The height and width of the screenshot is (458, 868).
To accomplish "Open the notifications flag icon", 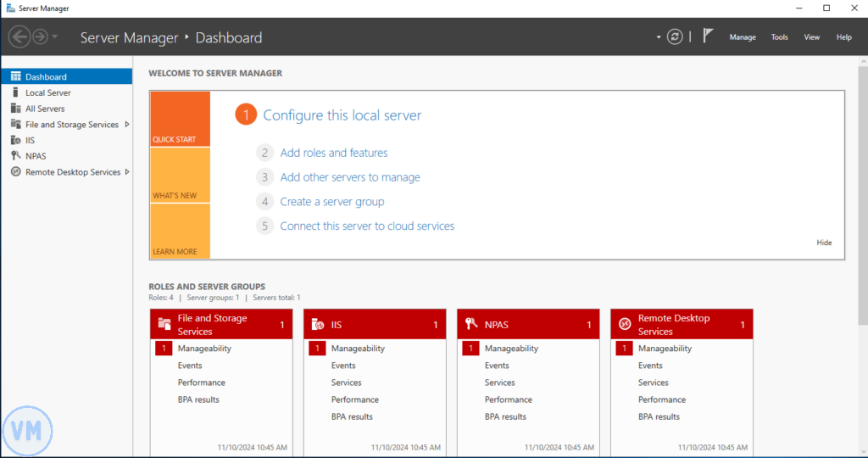I will click(709, 36).
